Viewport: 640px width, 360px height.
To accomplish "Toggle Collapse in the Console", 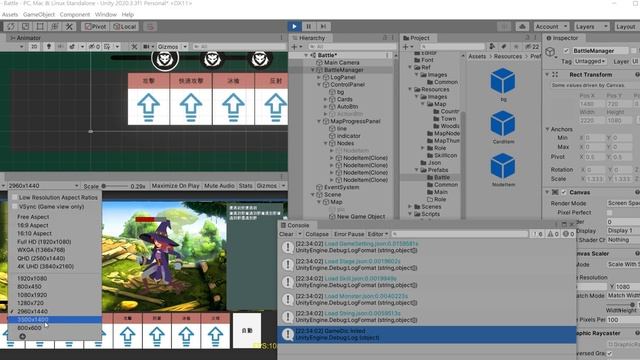I will pos(317,234).
